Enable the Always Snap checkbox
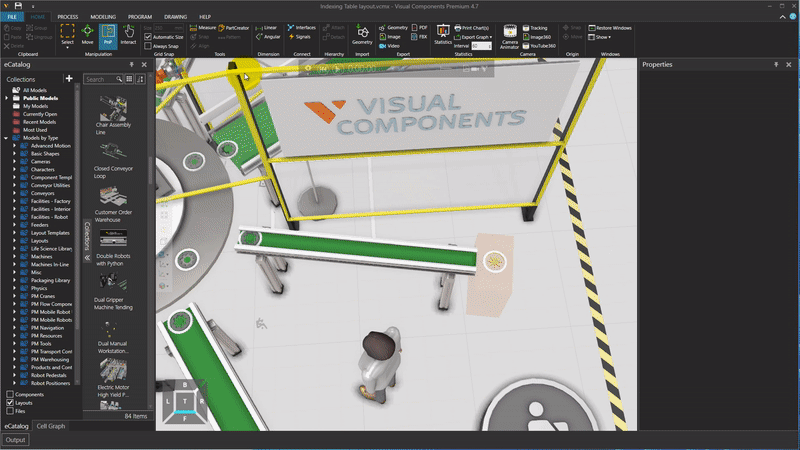 click(x=149, y=46)
